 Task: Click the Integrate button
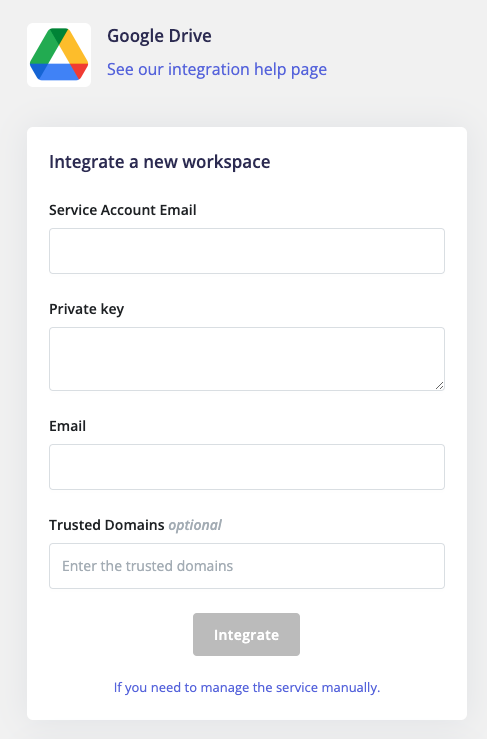tap(247, 634)
